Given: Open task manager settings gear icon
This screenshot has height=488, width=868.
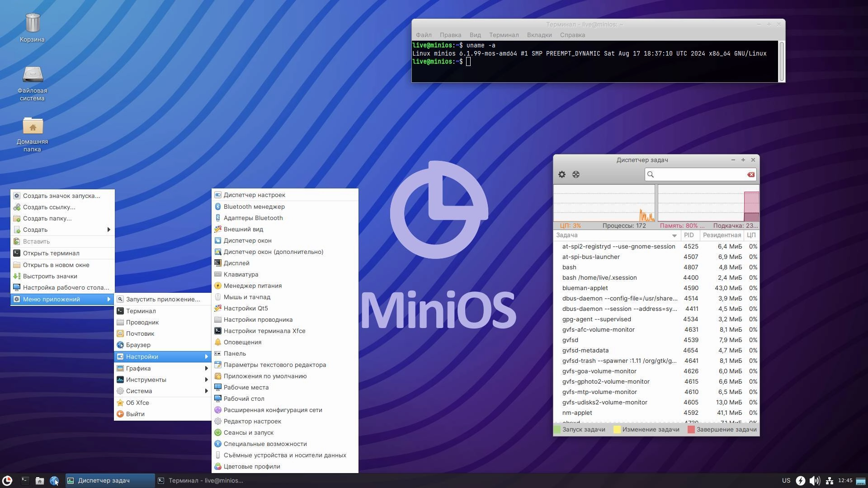Looking at the screenshot, I should 562,174.
